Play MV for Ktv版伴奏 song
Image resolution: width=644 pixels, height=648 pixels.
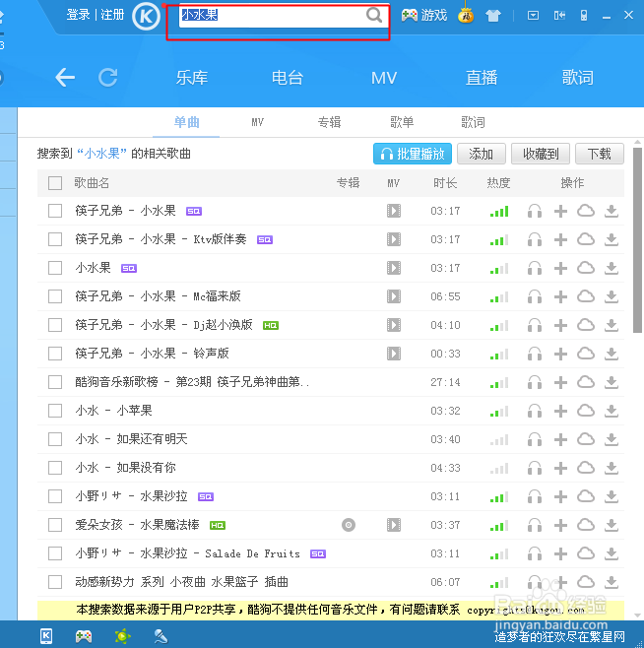(394, 239)
